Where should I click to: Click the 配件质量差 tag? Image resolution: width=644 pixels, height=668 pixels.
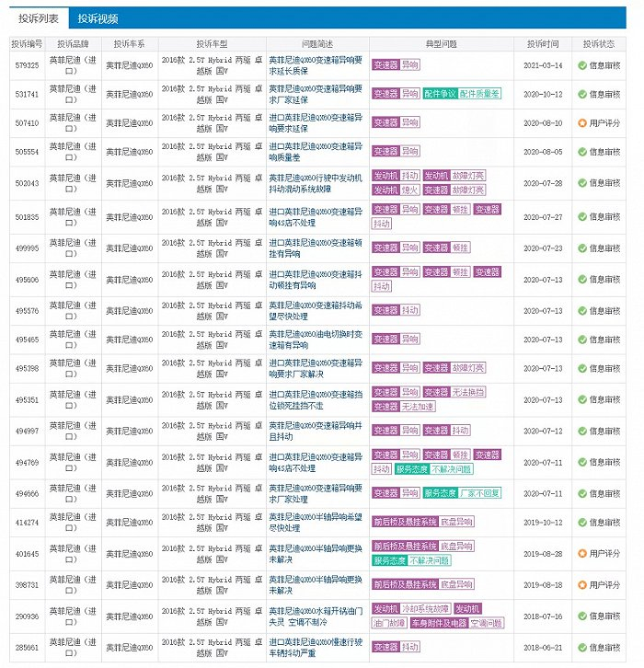tap(479, 94)
